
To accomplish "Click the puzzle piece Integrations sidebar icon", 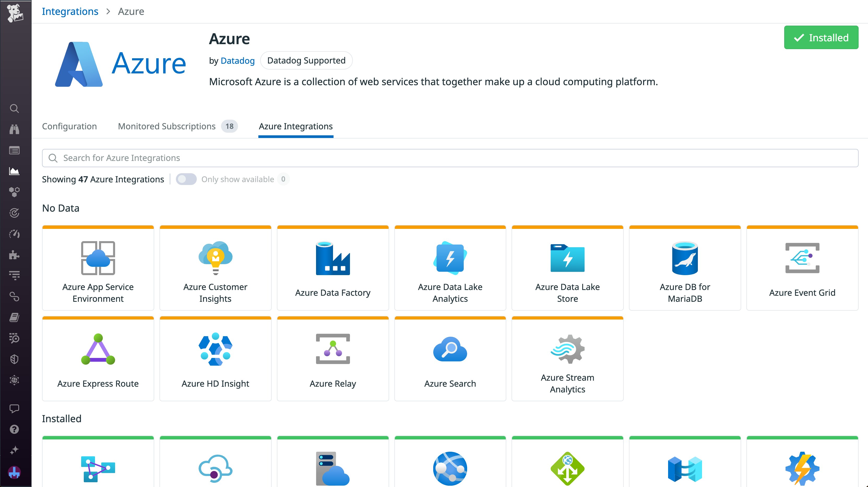I will 14,255.
